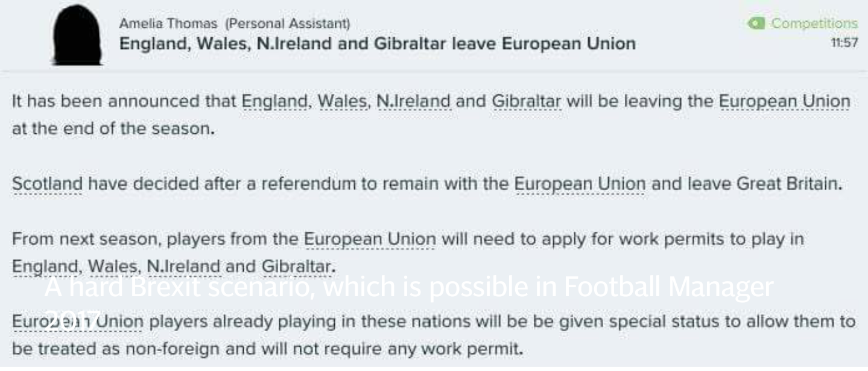Open the Scotland link
The image size is (868, 371).
tap(47, 184)
